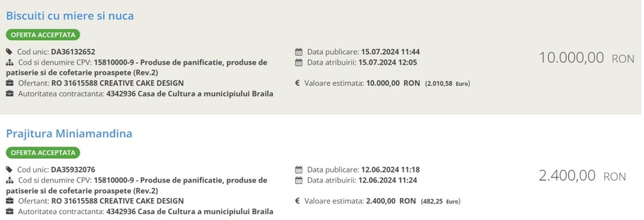Open the Prajitura Miniamandina listing
Viewport: 644px width, 220px height.
(69, 134)
